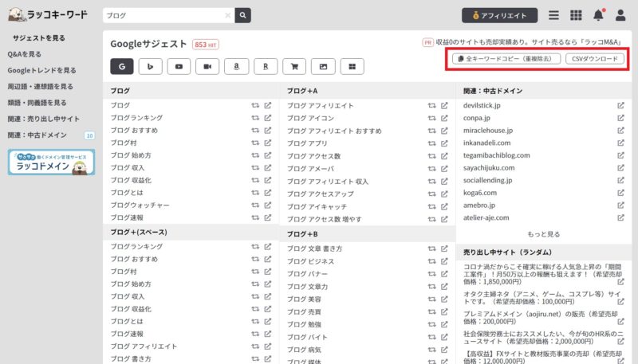Click 全キーワードコピー（重複除去） button
The height and width of the screenshot is (364, 638).
click(506, 59)
